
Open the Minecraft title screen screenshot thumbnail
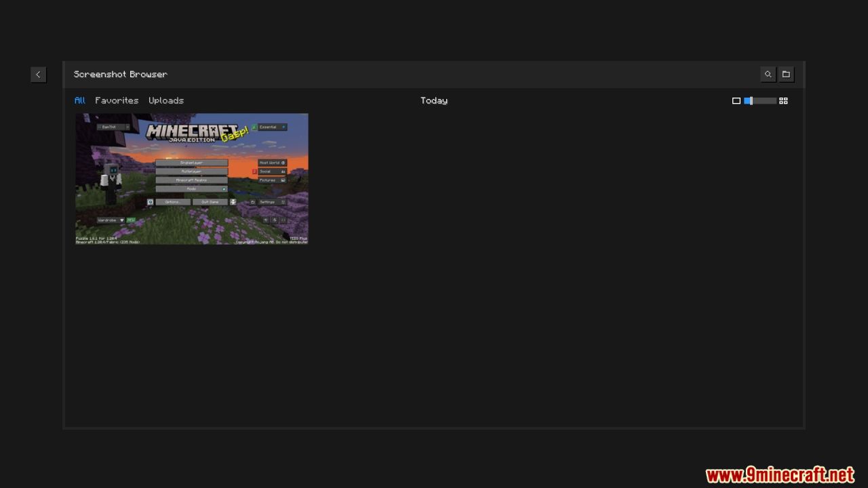click(192, 179)
